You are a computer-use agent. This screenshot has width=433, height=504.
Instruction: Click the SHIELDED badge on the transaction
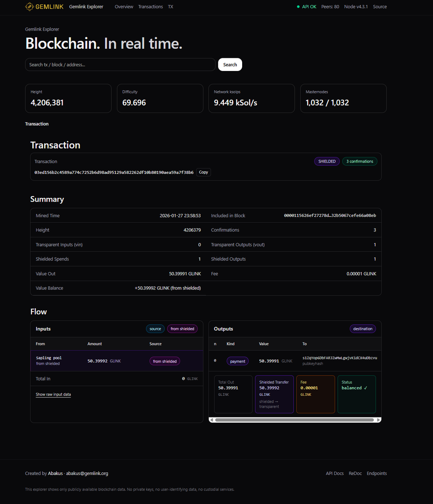click(327, 161)
